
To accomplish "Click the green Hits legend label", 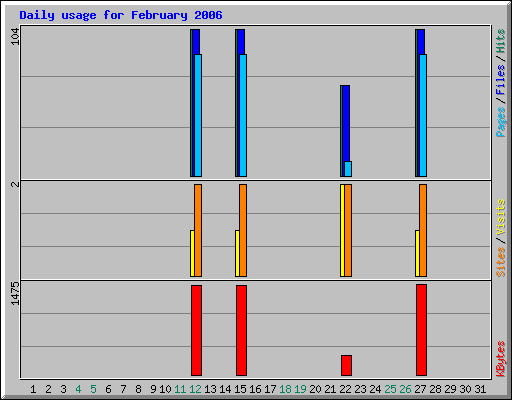I will (500, 41).
